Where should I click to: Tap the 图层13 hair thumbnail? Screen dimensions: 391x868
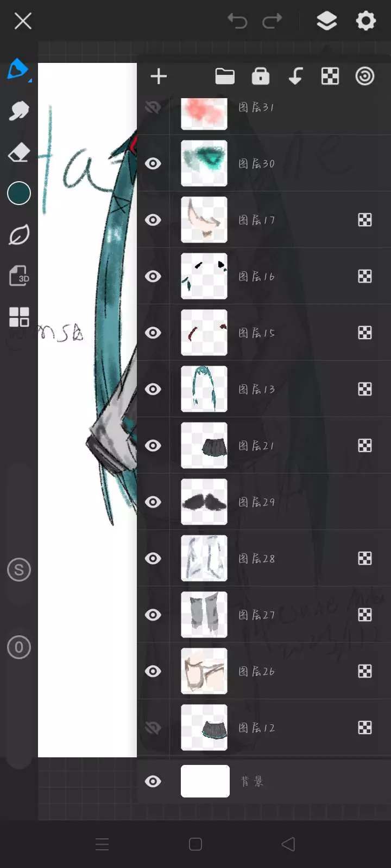pyautogui.click(x=204, y=389)
